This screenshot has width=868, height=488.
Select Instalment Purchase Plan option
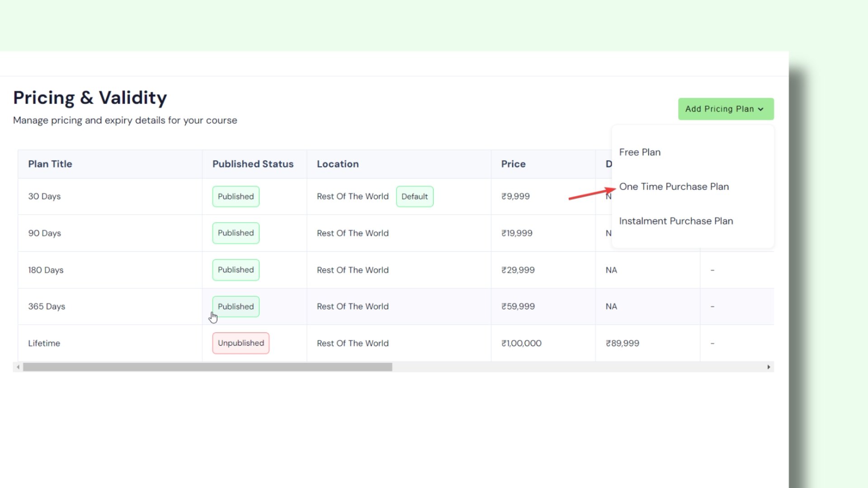675,221
